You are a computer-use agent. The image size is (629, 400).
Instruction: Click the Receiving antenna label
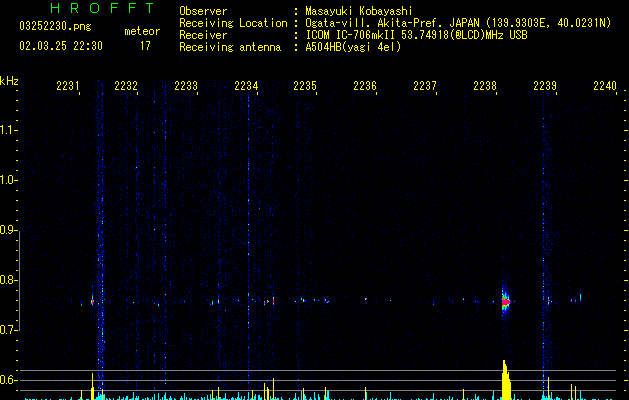click(x=230, y=47)
